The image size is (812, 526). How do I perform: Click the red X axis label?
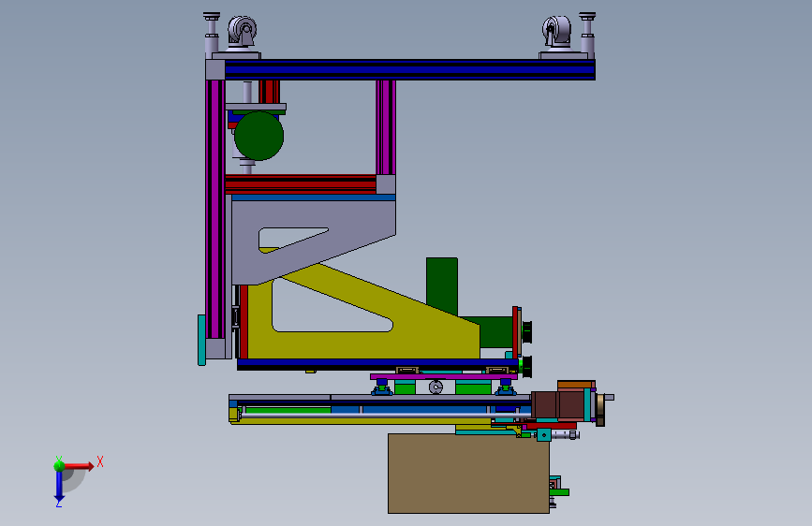100,461
